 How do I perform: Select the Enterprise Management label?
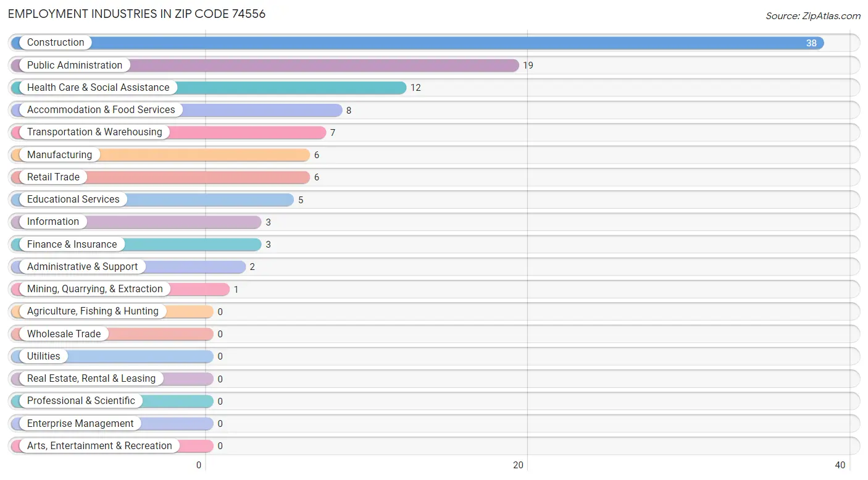pyautogui.click(x=80, y=423)
